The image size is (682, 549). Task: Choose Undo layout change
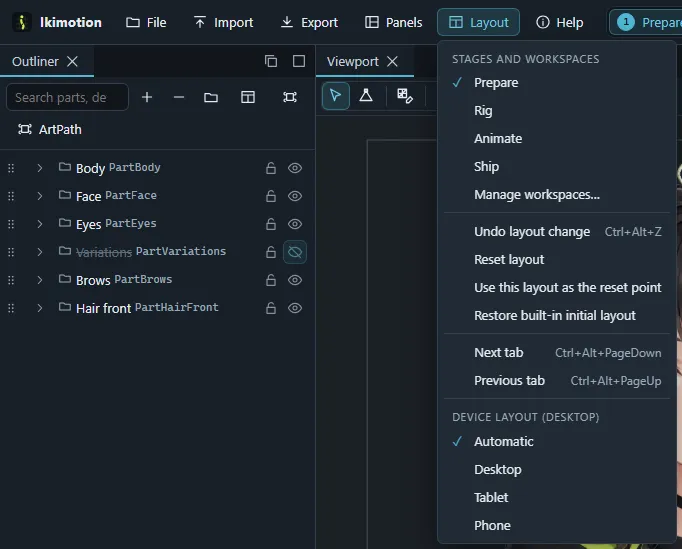pyautogui.click(x=557, y=231)
